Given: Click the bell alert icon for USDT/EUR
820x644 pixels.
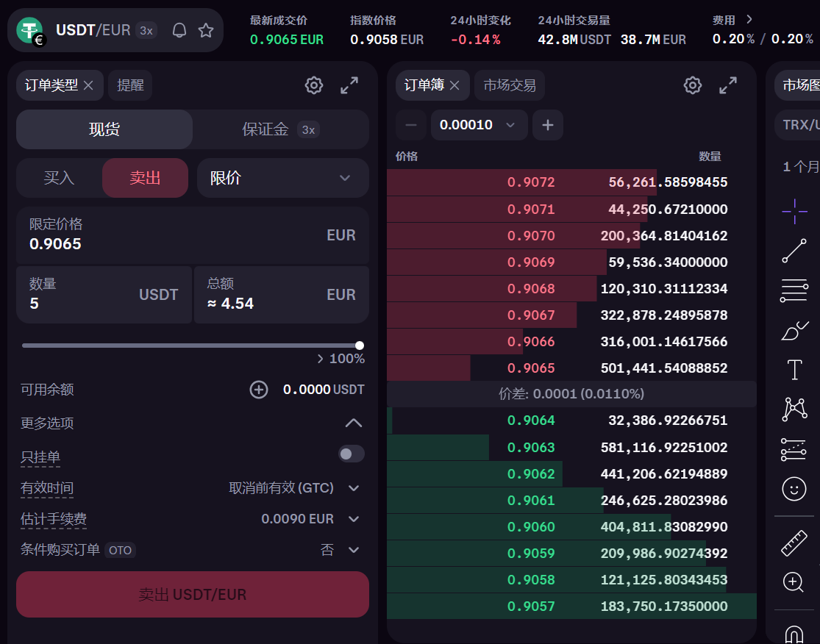Looking at the screenshot, I should tap(179, 30).
